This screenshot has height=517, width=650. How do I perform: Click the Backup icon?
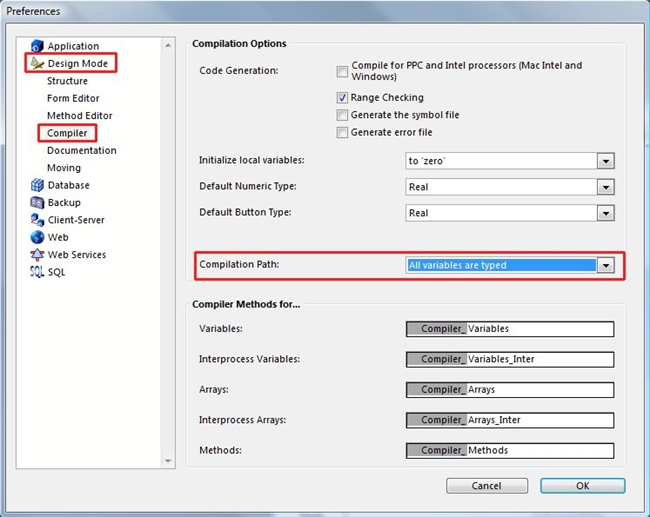(37, 202)
